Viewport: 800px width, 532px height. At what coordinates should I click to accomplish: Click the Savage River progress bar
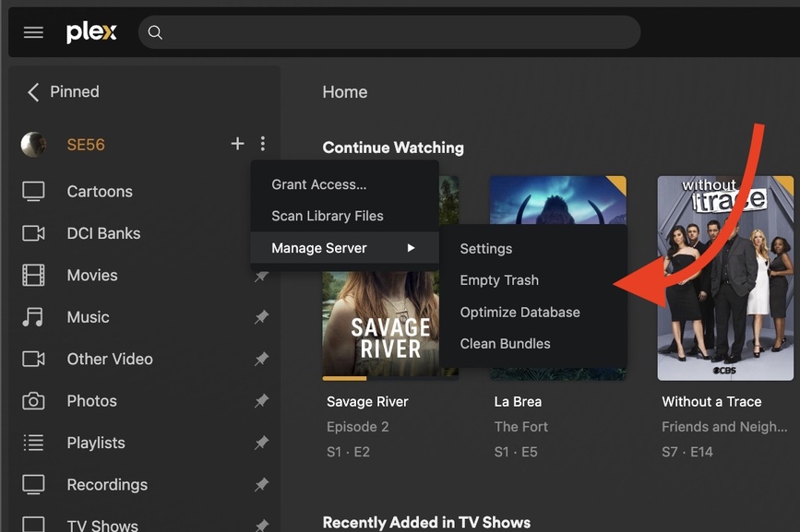click(390, 379)
